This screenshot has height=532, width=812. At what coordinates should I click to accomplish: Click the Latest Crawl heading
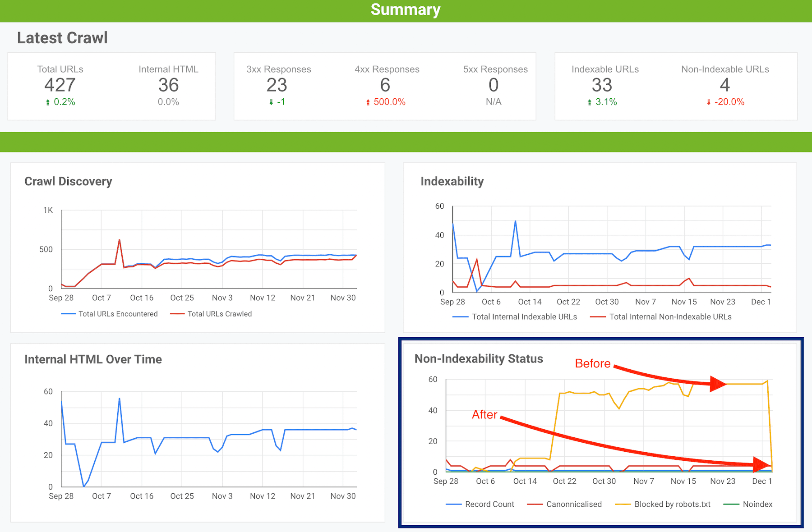point(62,38)
